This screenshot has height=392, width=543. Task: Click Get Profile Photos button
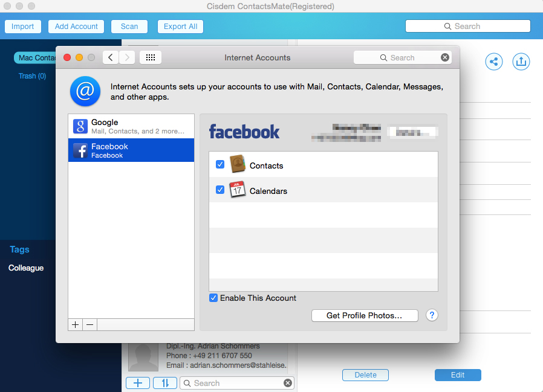(365, 315)
